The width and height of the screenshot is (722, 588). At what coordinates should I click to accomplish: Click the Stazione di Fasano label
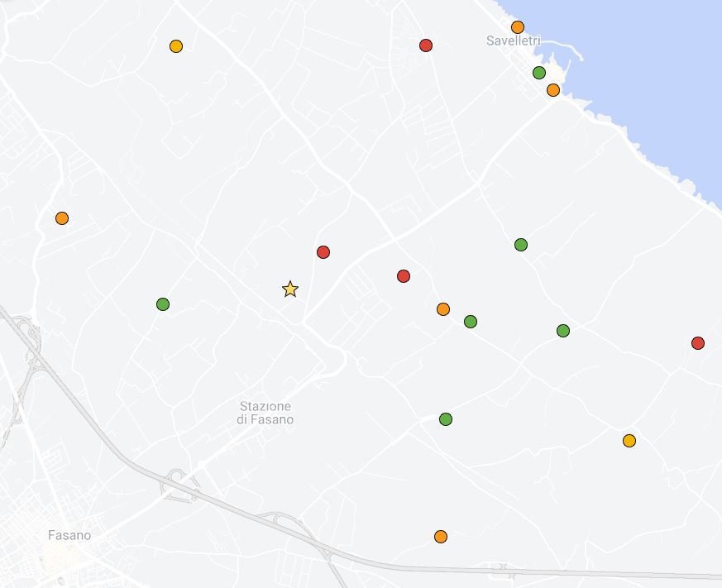click(265, 413)
